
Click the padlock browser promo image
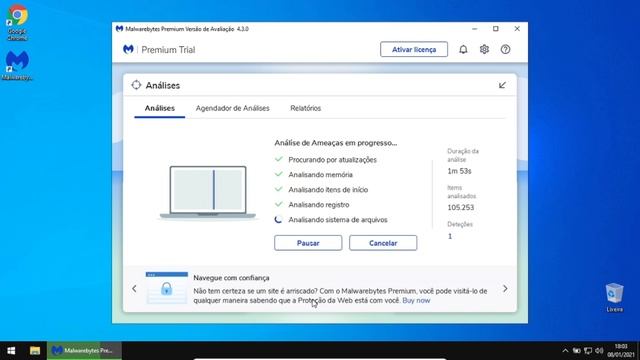[167, 288]
